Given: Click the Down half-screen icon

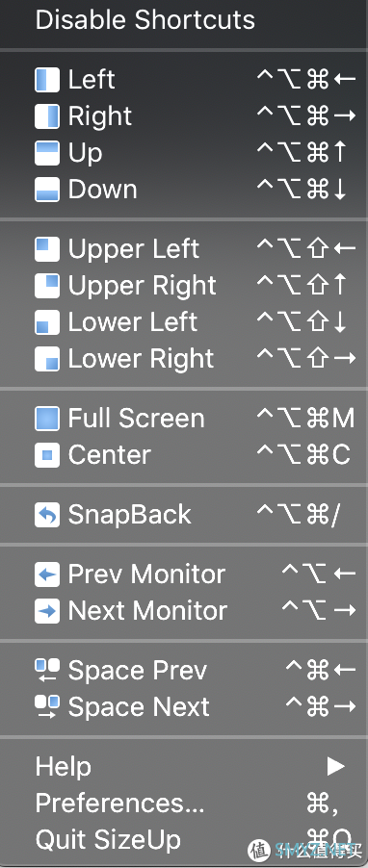Looking at the screenshot, I should 47,190.
